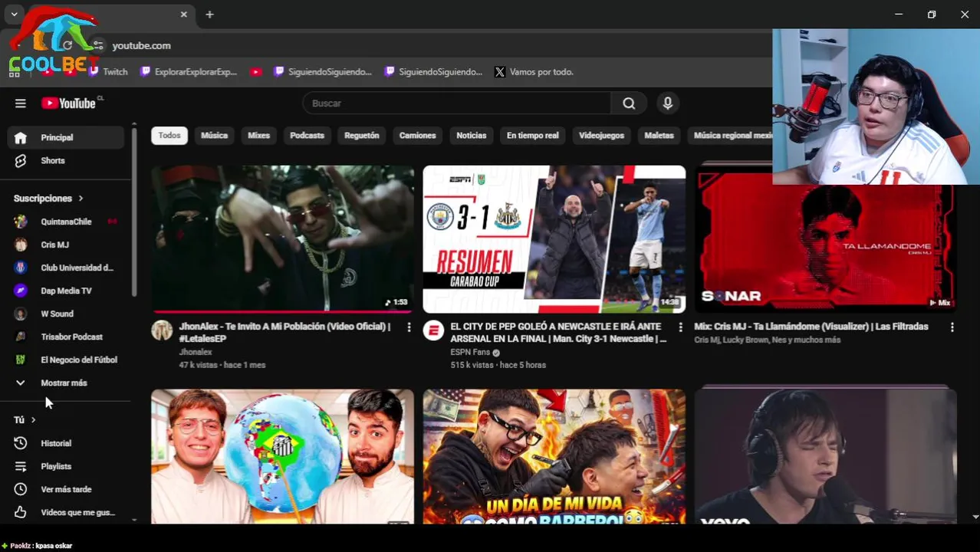Open Trisabor Podcast subscription
The height and width of the screenshot is (552, 980).
pos(66,337)
